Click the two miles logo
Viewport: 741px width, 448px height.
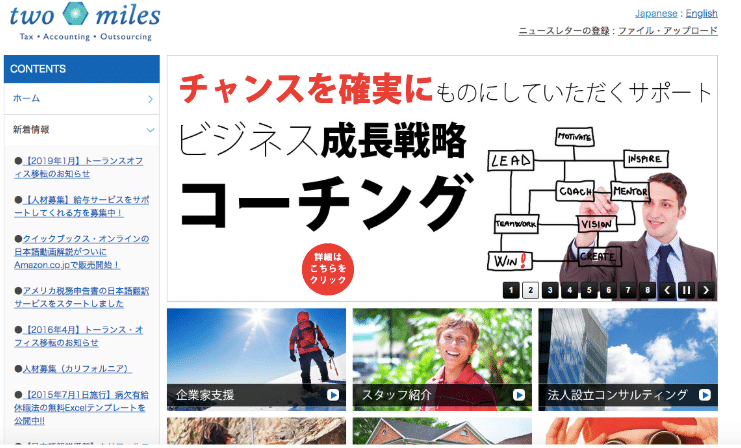tap(85, 22)
